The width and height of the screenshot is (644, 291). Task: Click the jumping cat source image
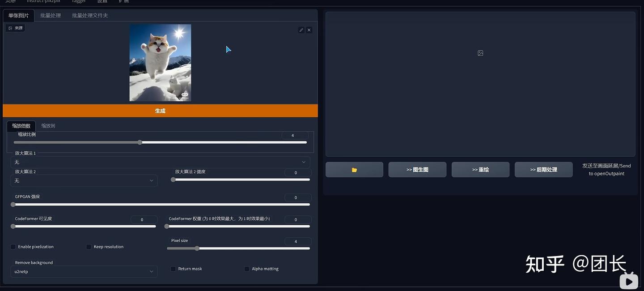click(x=160, y=63)
